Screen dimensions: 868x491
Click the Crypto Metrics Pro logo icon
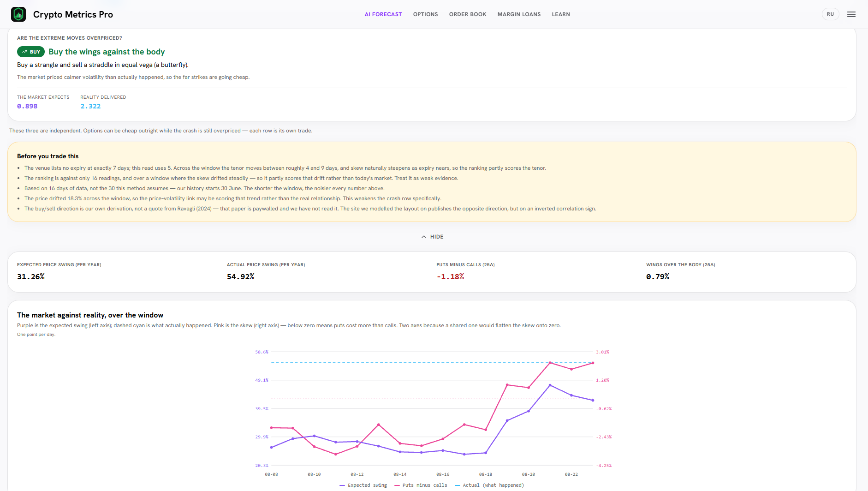pos(18,14)
